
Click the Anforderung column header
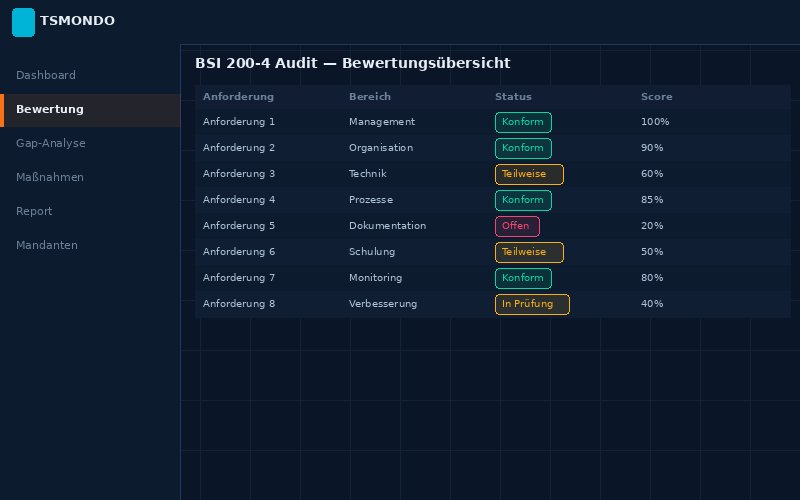(238, 97)
